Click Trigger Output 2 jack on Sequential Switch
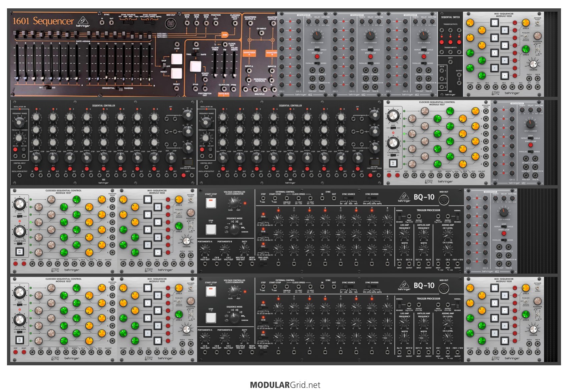The image size is (571, 392). point(450,30)
